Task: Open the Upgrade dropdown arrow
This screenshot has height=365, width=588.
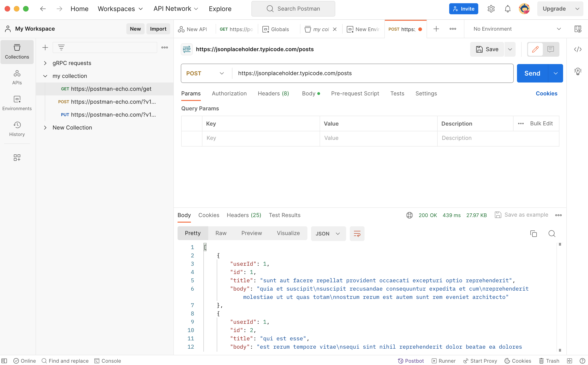Action: click(x=577, y=9)
